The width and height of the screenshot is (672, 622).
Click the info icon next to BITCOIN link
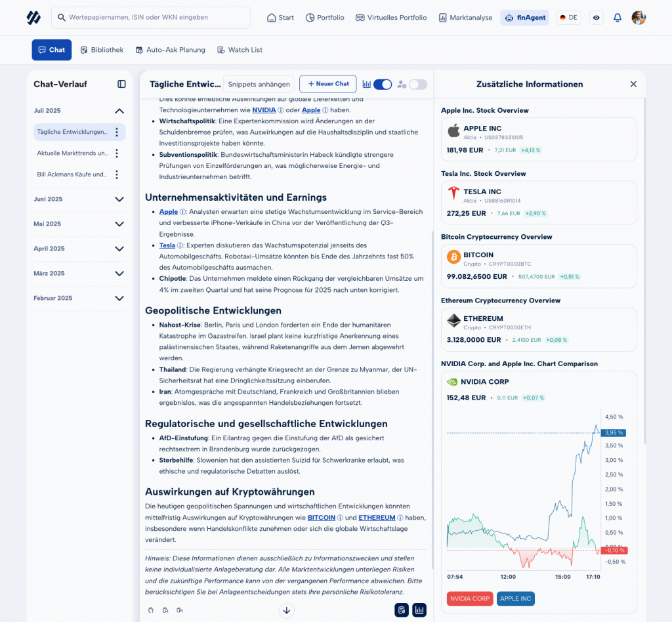click(341, 518)
